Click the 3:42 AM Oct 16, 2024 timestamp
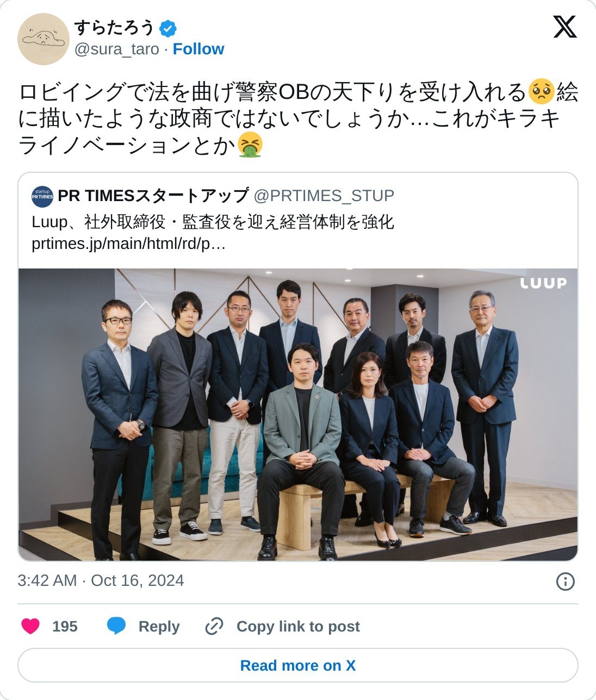Image resolution: width=596 pixels, height=700 pixels. tap(101, 580)
